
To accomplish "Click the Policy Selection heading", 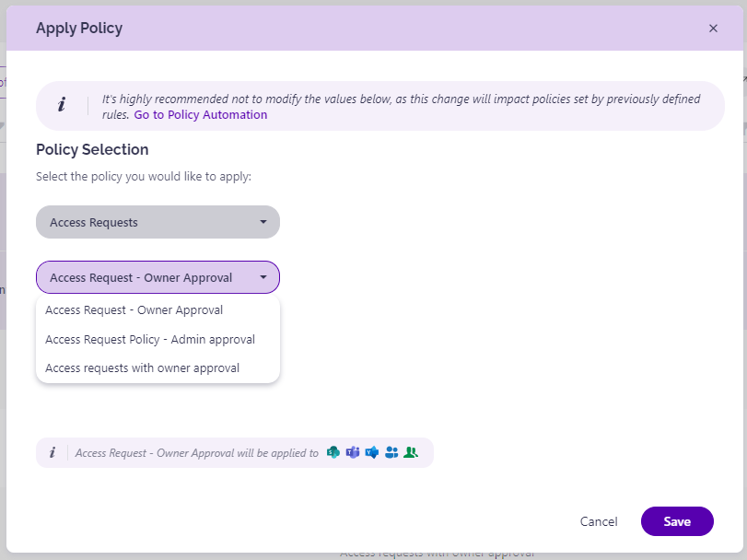I will (x=91, y=149).
